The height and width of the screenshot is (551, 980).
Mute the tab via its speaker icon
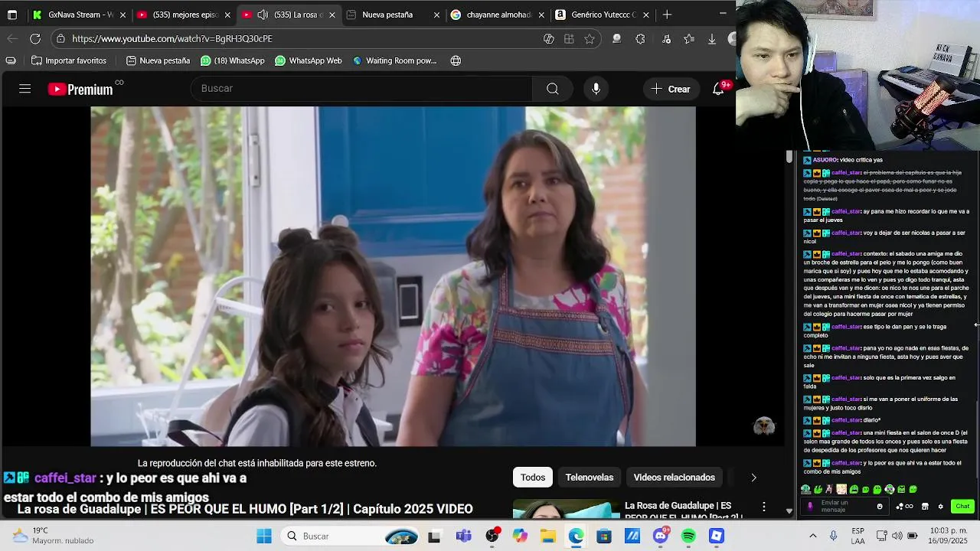[x=263, y=15]
